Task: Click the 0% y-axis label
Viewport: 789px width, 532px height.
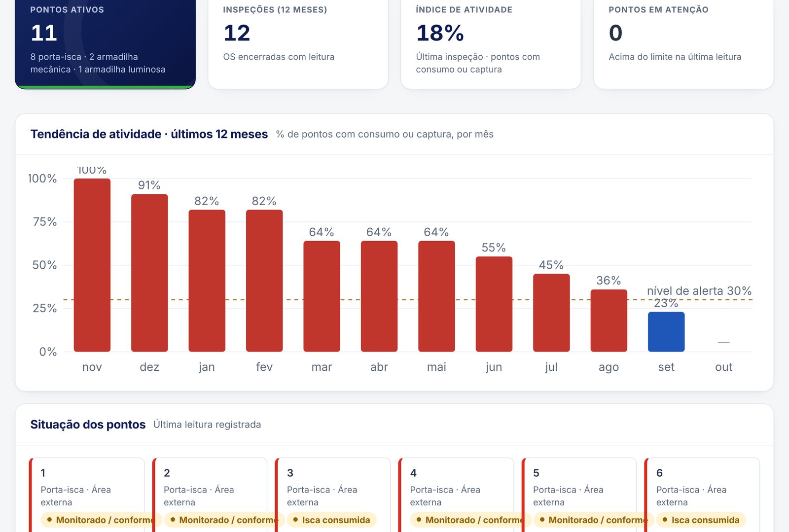Action: (48, 352)
